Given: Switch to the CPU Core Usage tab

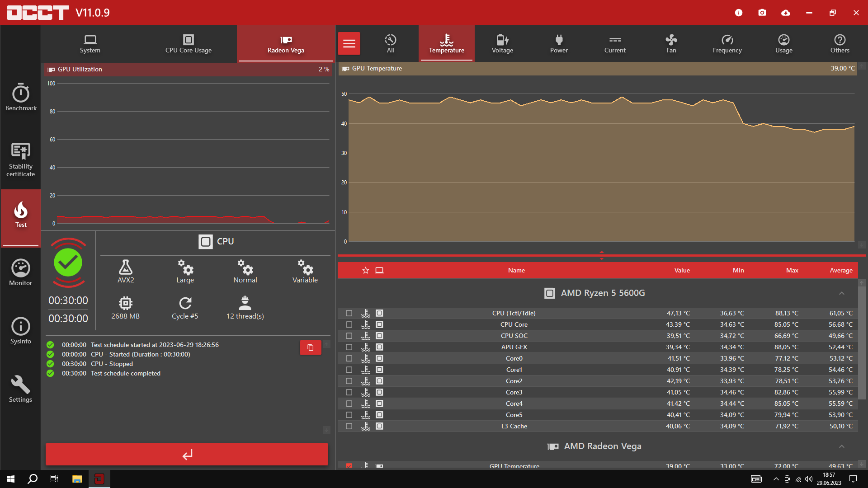Looking at the screenshot, I should (189, 44).
